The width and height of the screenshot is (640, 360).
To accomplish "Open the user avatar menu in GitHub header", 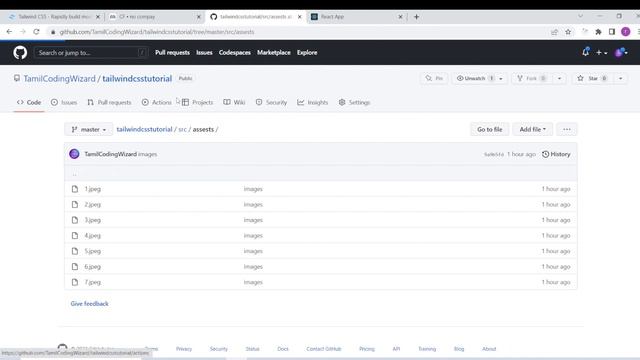I will (x=621, y=52).
